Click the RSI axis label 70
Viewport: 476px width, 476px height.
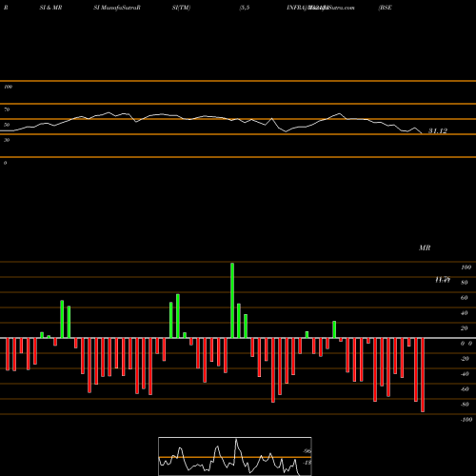pyautogui.click(x=7, y=109)
